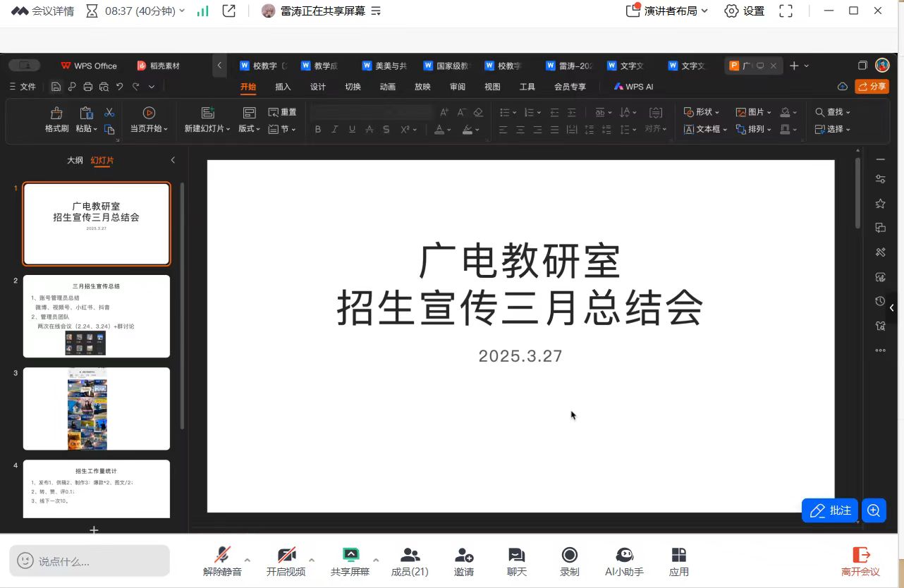Open the Members (成员) list
This screenshot has width=904, height=588.
410,555
